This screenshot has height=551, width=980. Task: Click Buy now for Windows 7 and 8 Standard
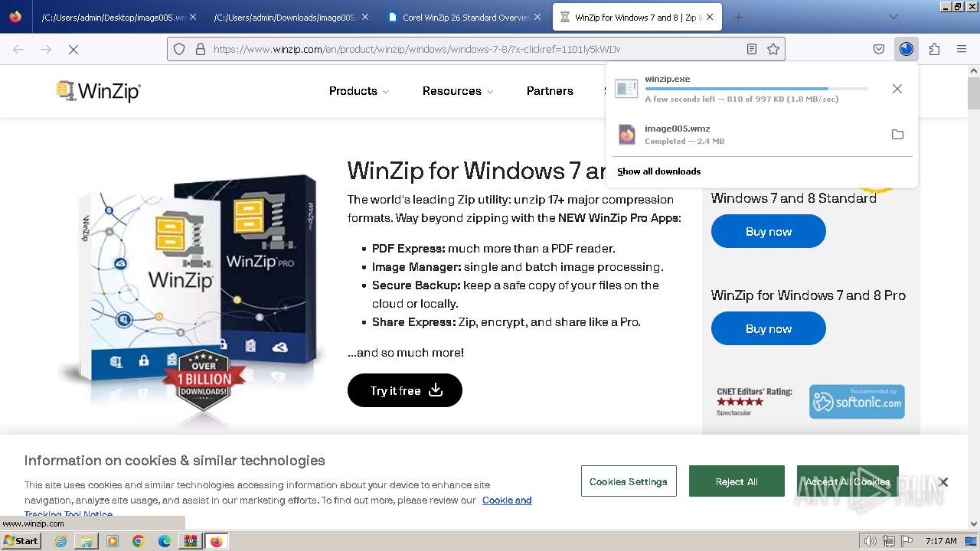[x=769, y=232]
